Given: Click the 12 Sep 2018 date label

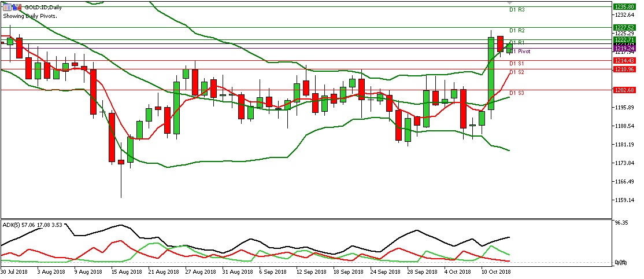Looking at the screenshot, I should pyautogui.click(x=310, y=271).
